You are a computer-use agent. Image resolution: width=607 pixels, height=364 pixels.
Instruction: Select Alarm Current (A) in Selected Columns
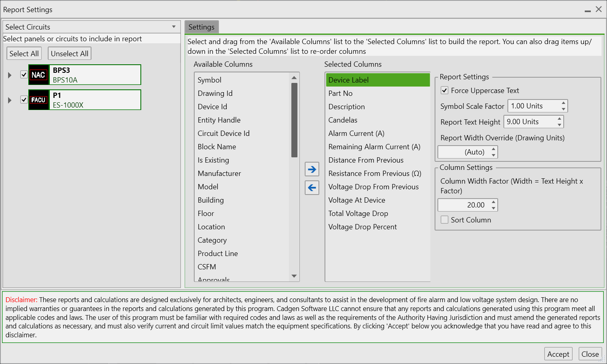(378, 133)
